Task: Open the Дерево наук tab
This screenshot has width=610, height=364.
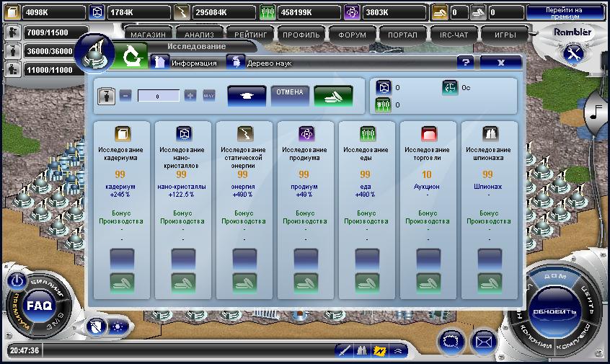Action: (x=260, y=63)
